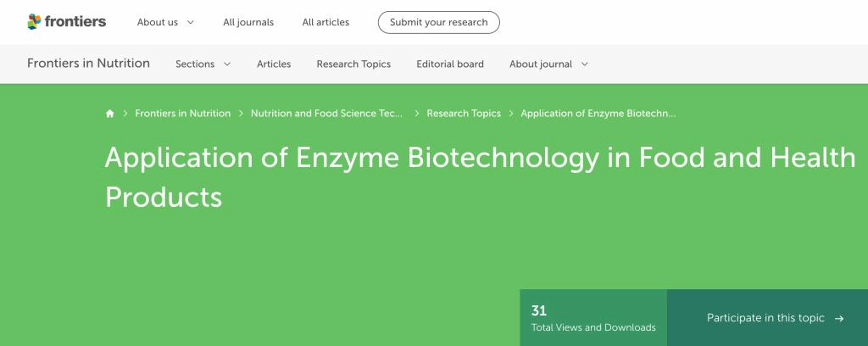
Task: Click the Frontiers in Nutrition journal title
Action: click(x=88, y=64)
